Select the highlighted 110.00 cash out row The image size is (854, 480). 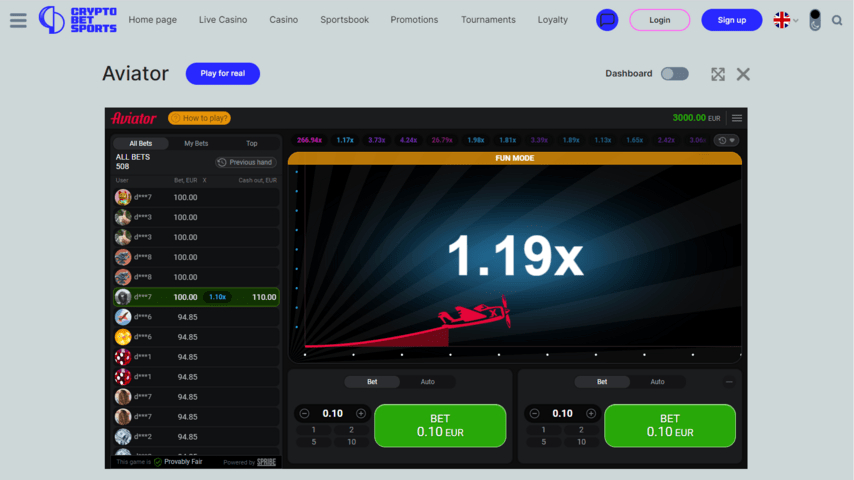click(x=196, y=297)
